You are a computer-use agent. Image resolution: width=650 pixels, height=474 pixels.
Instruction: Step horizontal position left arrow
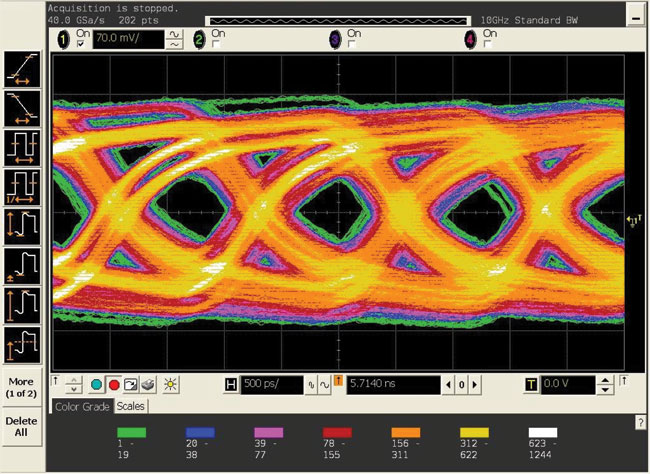point(449,385)
